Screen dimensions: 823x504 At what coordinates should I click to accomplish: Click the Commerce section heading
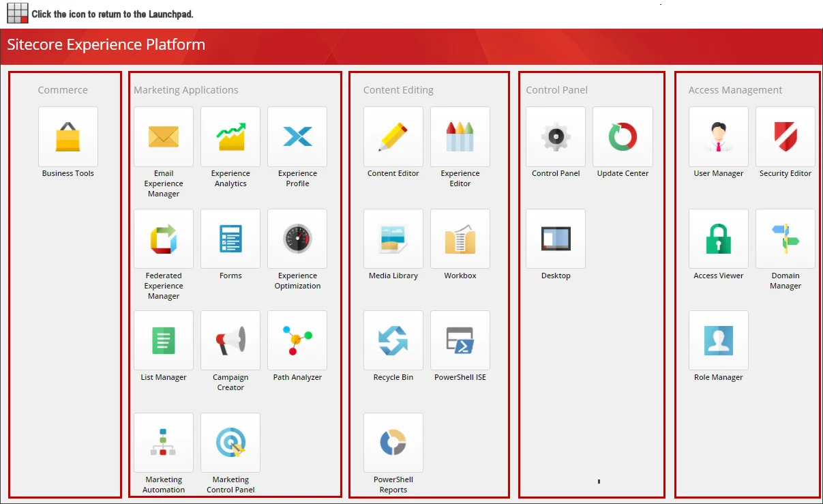coord(63,90)
